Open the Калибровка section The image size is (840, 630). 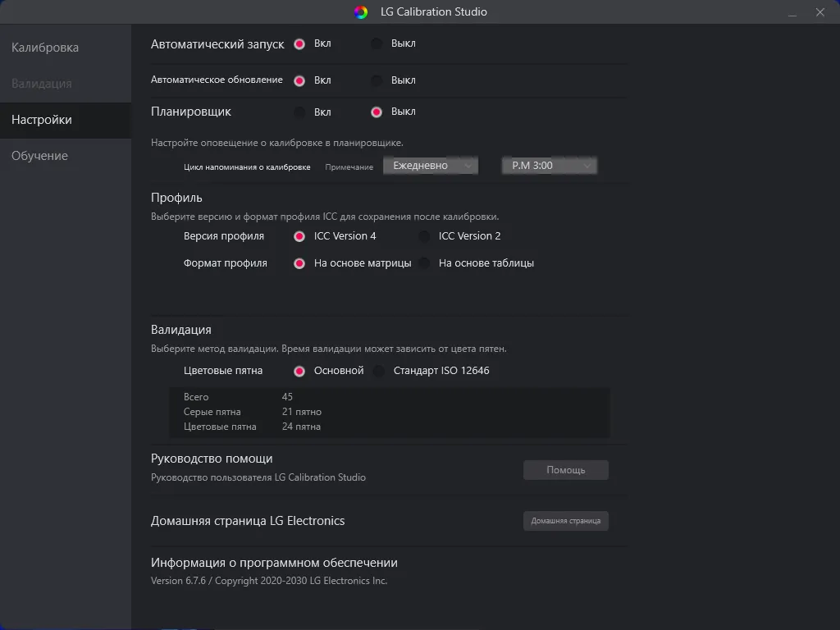pyautogui.click(x=45, y=48)
